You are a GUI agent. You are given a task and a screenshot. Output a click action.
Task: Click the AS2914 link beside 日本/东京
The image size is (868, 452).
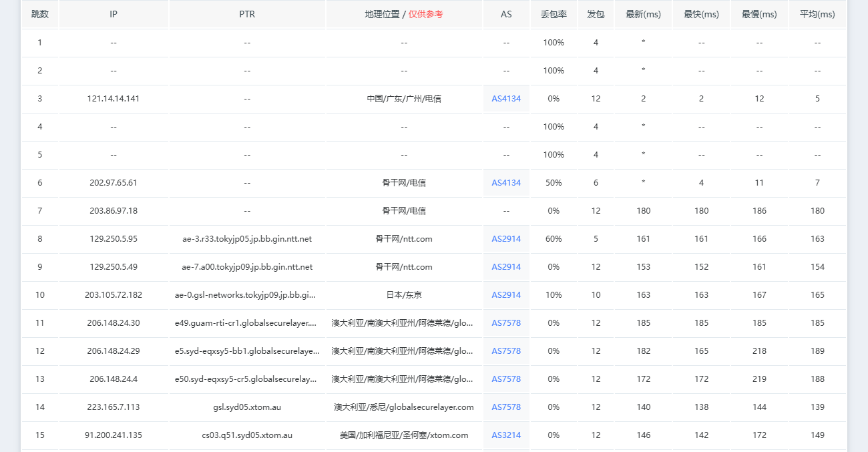point(506,295)
